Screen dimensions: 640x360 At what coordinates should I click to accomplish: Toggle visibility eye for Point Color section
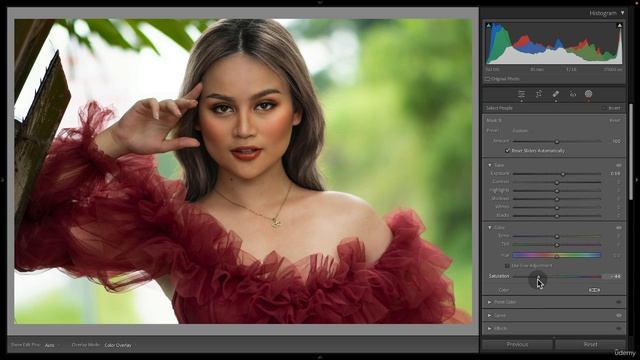click(619, 302)
